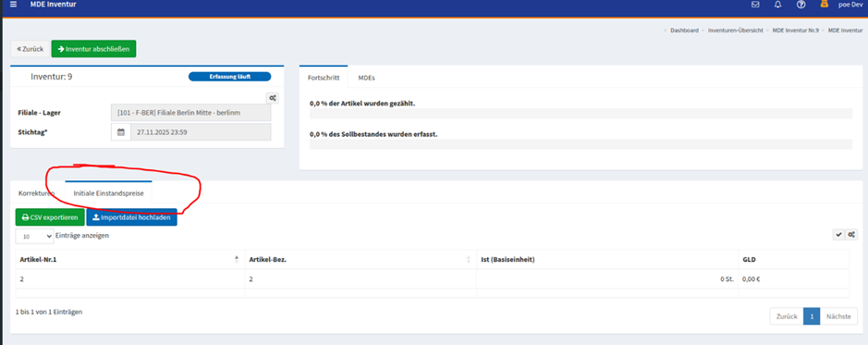Open the hamburger navigation menu
868x345 pixels.
pos(14,5)
